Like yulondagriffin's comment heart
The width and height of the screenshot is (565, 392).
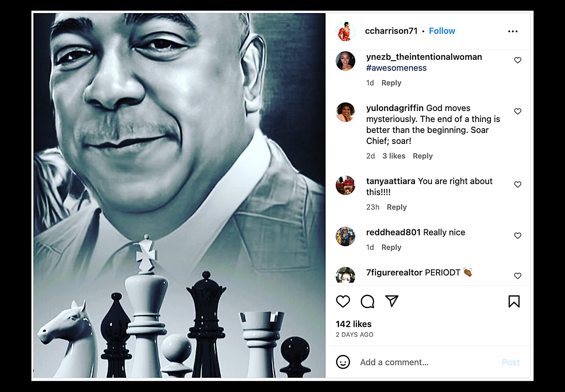coord(518,111)
